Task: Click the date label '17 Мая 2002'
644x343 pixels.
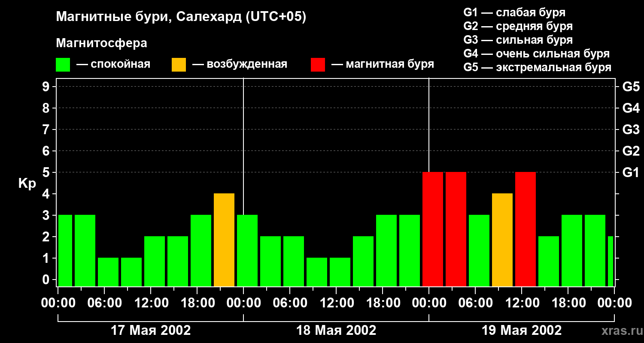Action: (151, 330)
